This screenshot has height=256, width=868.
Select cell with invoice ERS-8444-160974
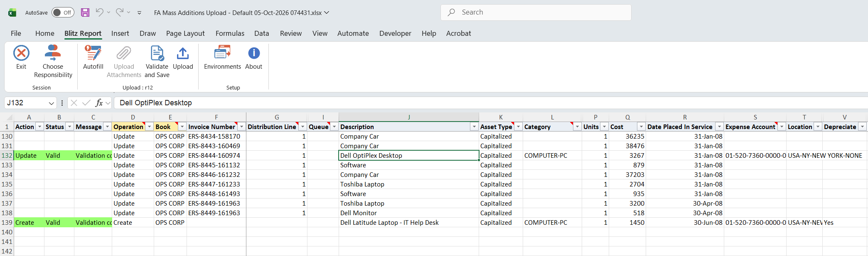216,156
